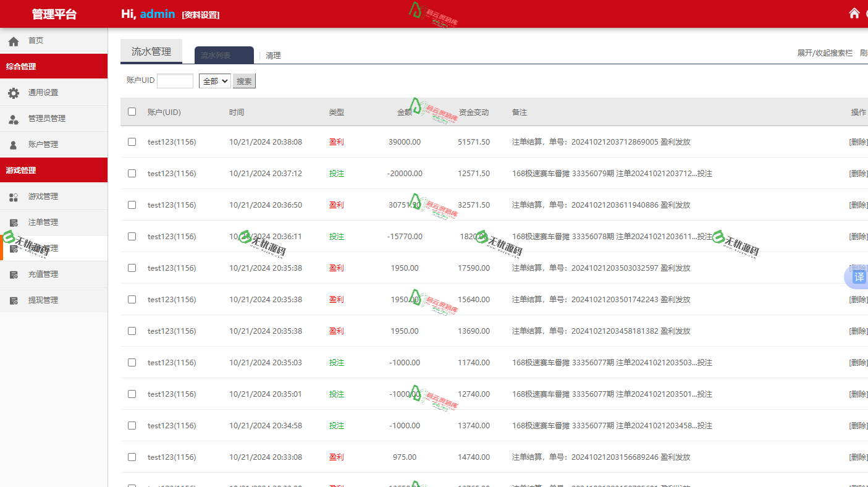Click the 账户UID input field
868x487 pixels.
[x=175, y=81]
